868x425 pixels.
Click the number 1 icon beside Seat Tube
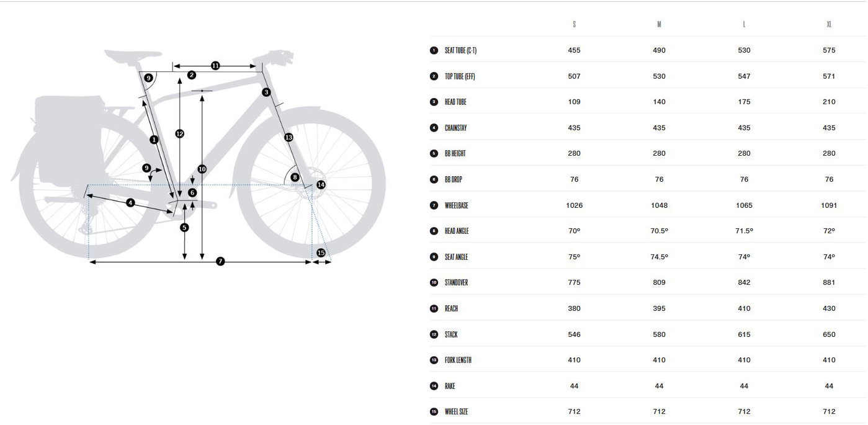[x=434, y=50]
